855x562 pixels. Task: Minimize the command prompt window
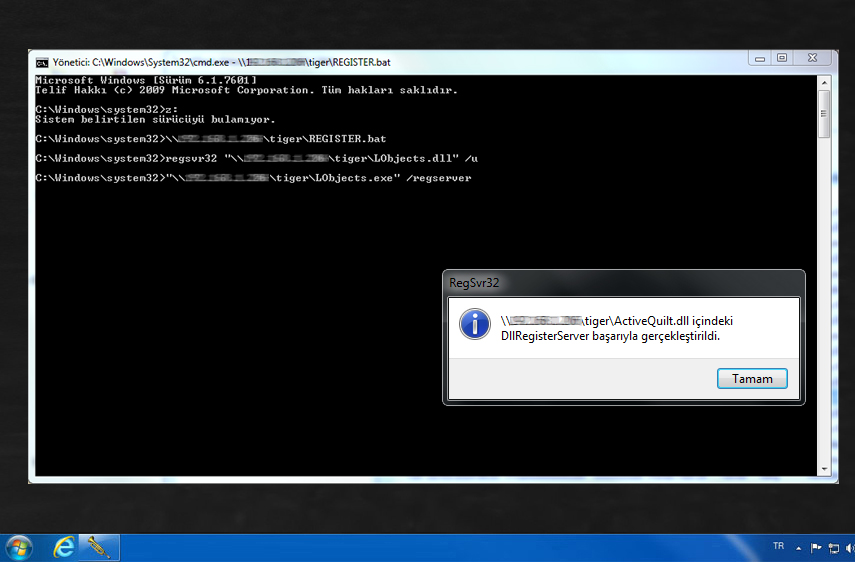(x=759, y=58)
